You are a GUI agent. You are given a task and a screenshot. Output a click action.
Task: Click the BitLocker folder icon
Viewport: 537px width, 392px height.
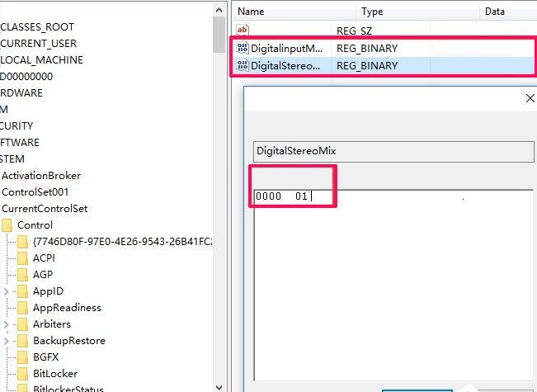click(22, 374)
